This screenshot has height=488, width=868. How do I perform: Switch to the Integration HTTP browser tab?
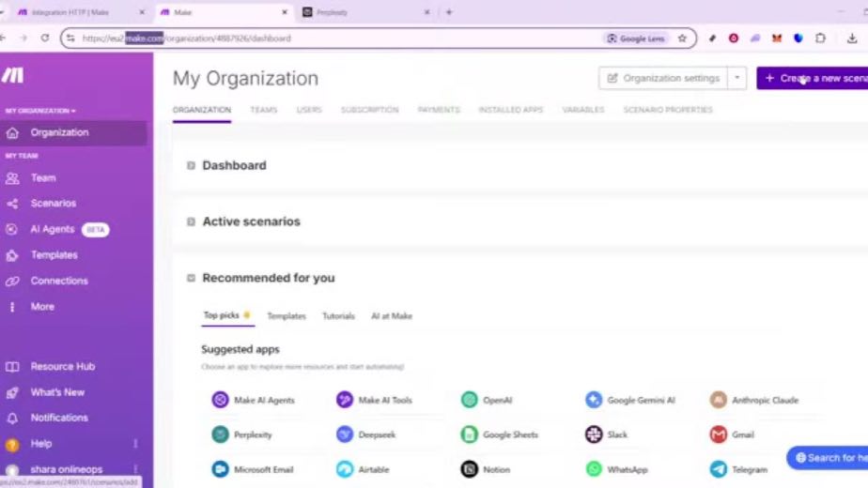(x=80, y=12)
